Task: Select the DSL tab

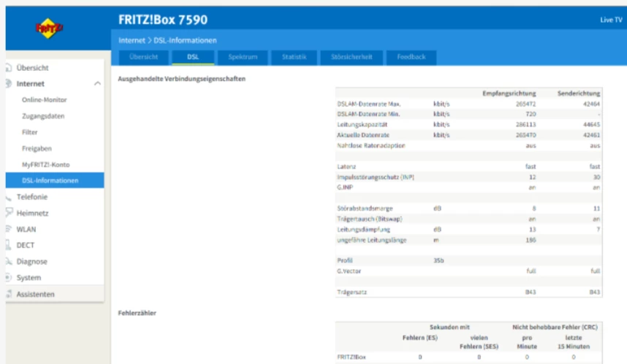Action: (x=193, y=57)
